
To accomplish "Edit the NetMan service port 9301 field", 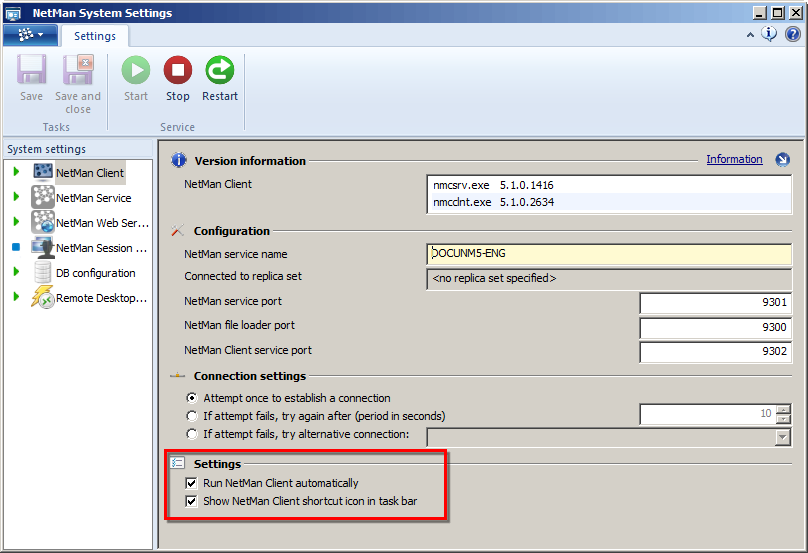I will pos(715,303).
